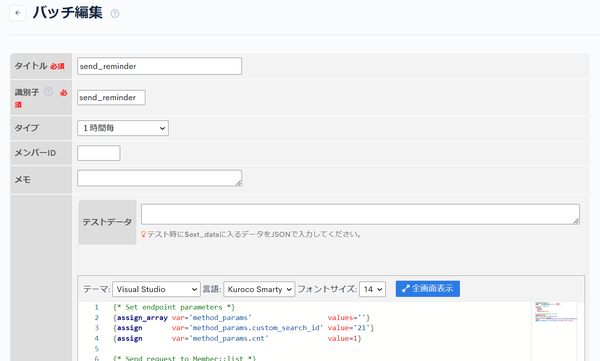The width and height of the screenshot is (600, 361).
Task: Focus the タイトル field containing send_reminder
Action: click(x=160, y=66)
